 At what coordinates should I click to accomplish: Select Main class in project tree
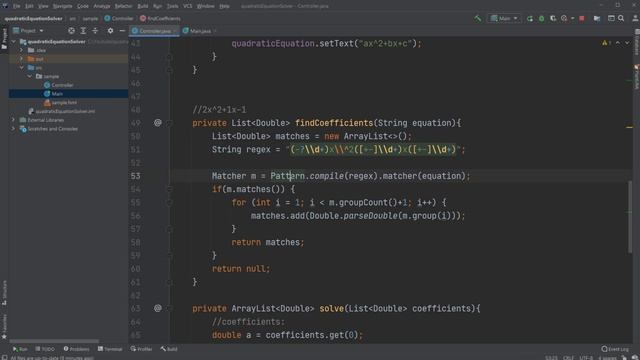pyautogui.click(x=53, y=94)
